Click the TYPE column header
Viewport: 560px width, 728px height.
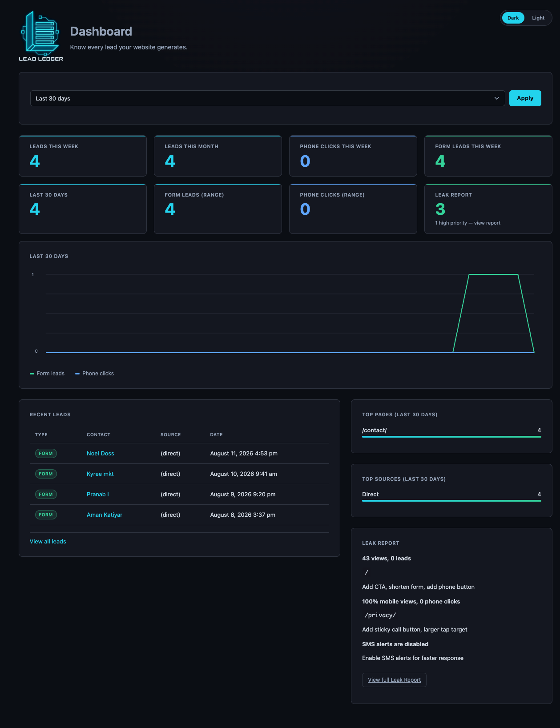[41, 434]
